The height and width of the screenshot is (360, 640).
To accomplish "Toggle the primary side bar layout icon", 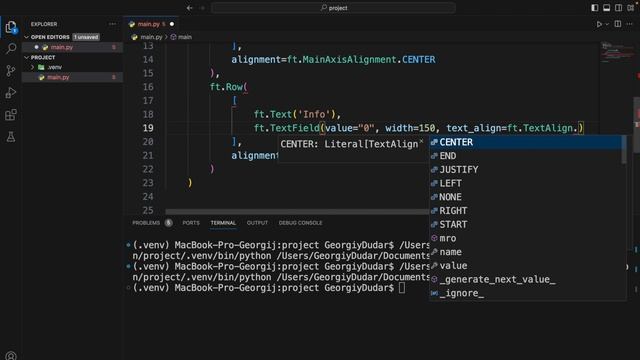I will (x=595, y=8).
